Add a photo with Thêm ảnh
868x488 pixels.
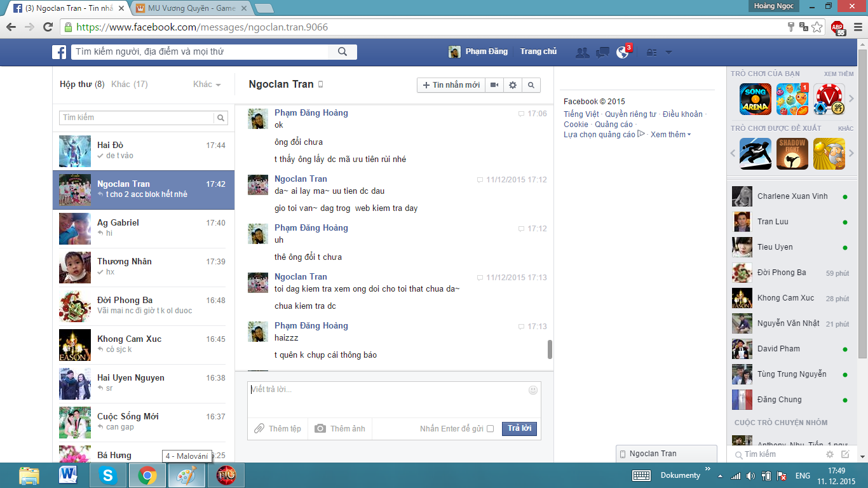pyautogui.click(x=340, y=429)
